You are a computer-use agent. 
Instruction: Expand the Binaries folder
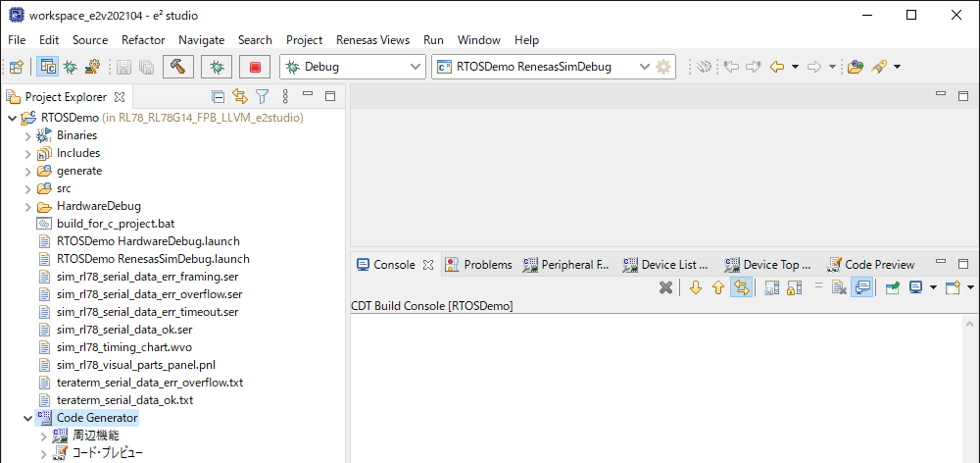coord(27,135)
